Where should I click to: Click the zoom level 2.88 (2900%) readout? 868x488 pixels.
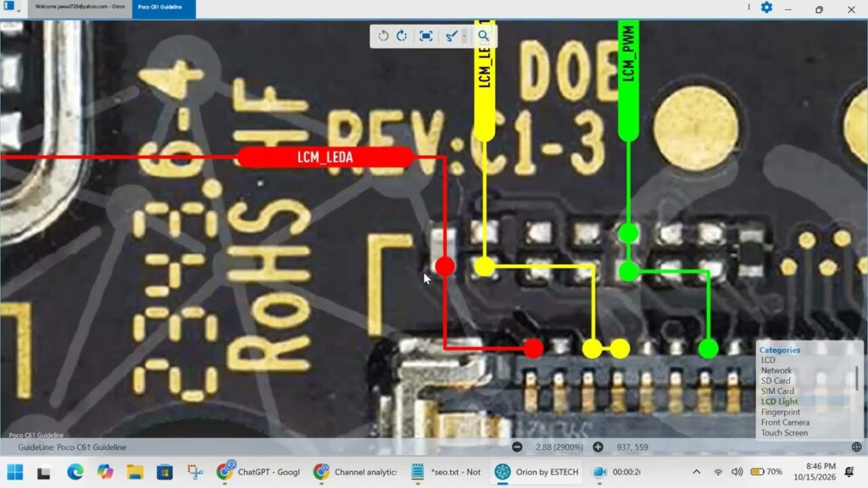[559, 447]
